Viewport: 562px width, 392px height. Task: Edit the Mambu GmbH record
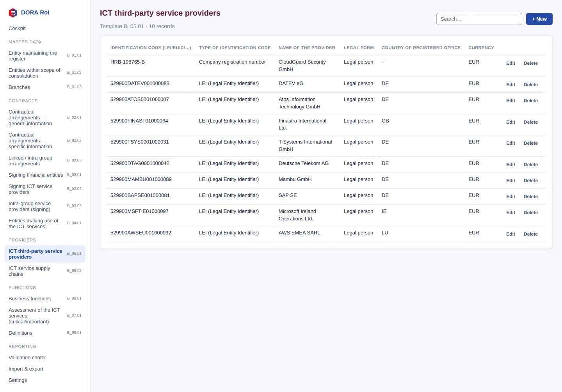[510, 181]
